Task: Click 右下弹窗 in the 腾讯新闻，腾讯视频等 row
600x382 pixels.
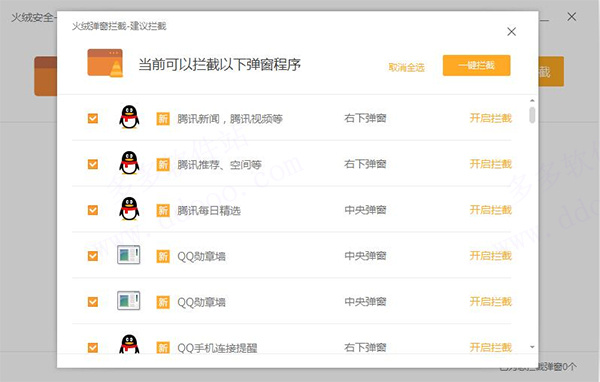Action: click(x=365, y=118)
